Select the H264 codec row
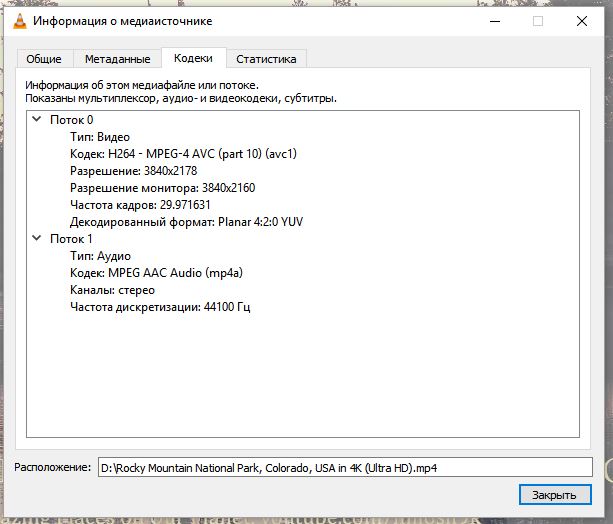Screen dimensions: 613x524 (x=183, y=154)
